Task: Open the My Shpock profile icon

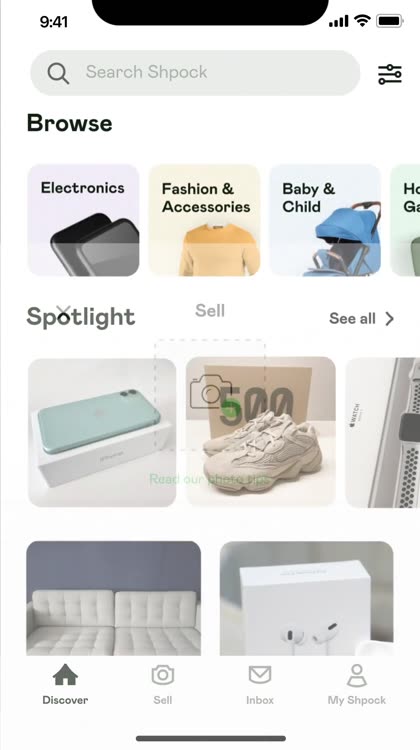Action: coord(357,675)
